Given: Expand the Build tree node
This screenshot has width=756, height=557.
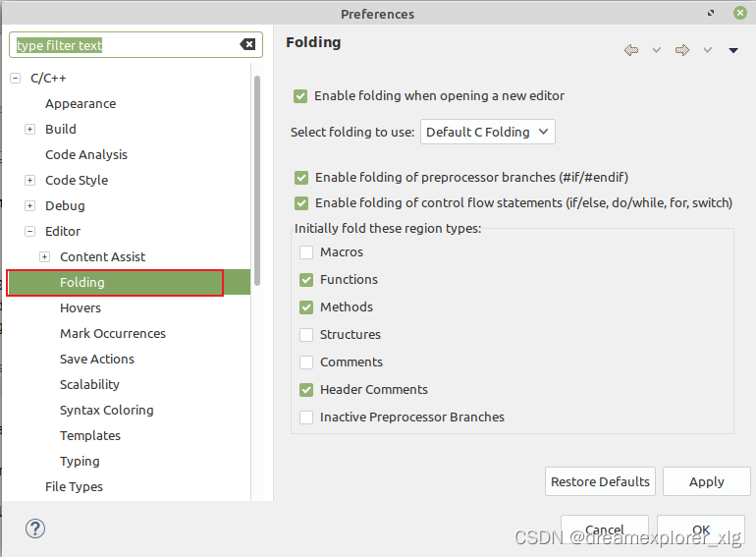Looking at the screenshot, I should pos(29,129).
